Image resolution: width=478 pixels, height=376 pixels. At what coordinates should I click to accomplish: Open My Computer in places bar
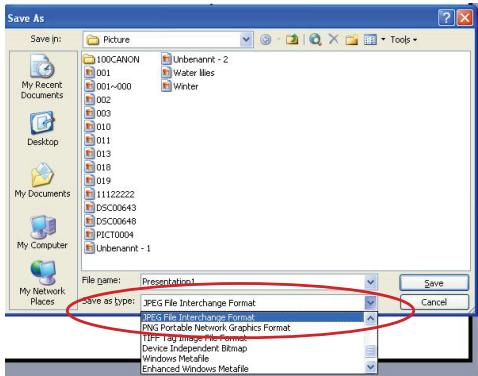point(42,232)
